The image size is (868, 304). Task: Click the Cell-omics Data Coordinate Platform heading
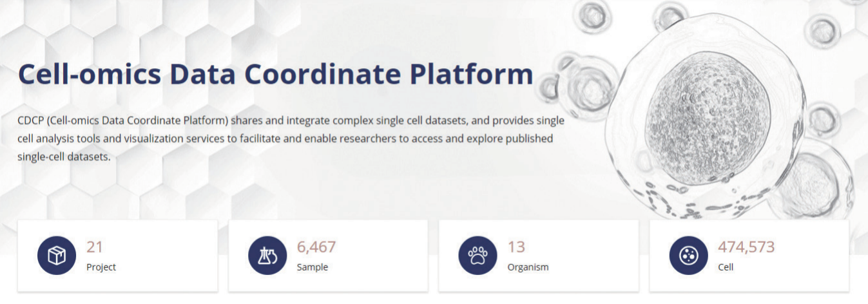276,74
